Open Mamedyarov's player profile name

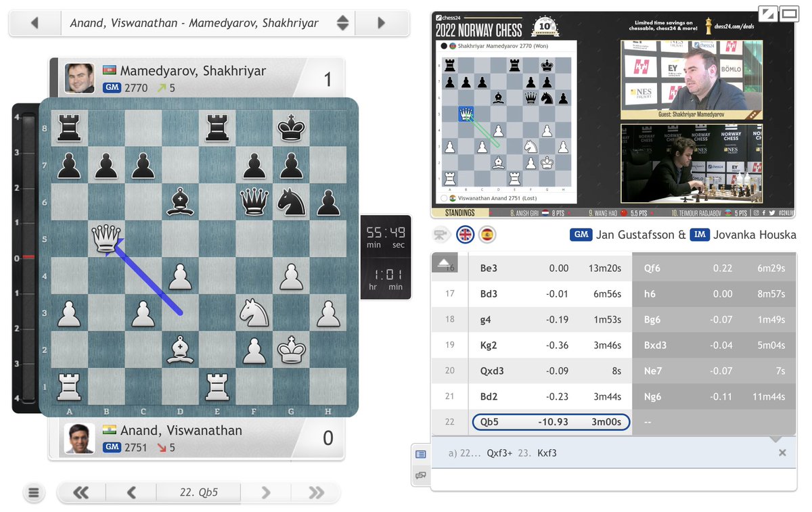tap(193, 70)
